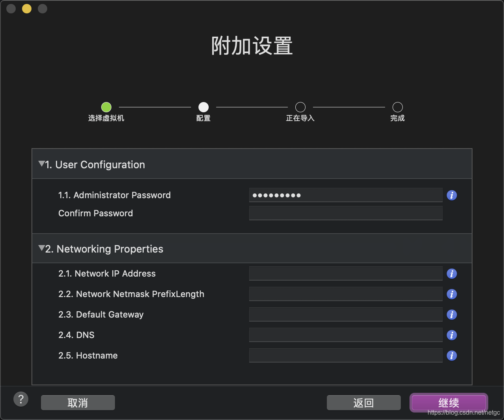Collapse the Networking Properties section

[x=41, y=248]
